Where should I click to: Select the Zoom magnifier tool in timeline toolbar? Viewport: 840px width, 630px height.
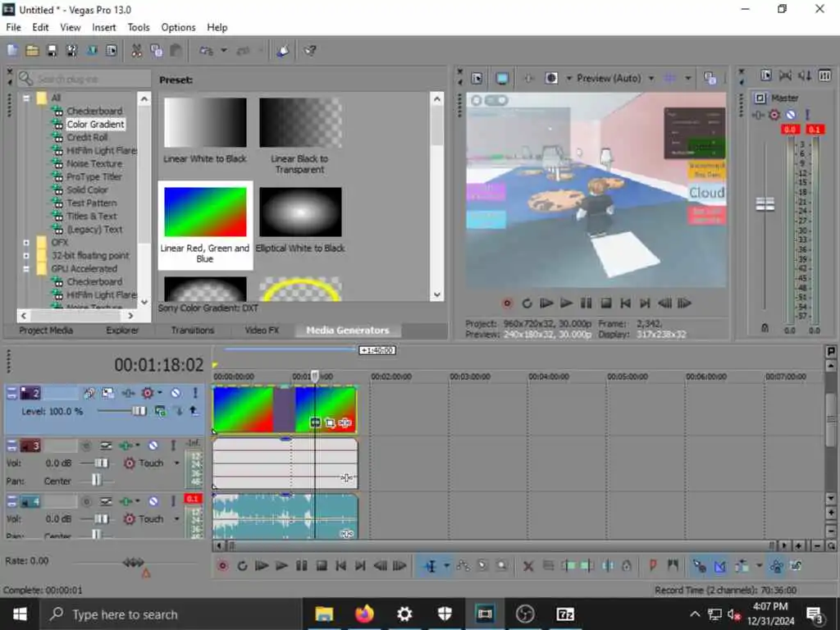tap(502, 566)
